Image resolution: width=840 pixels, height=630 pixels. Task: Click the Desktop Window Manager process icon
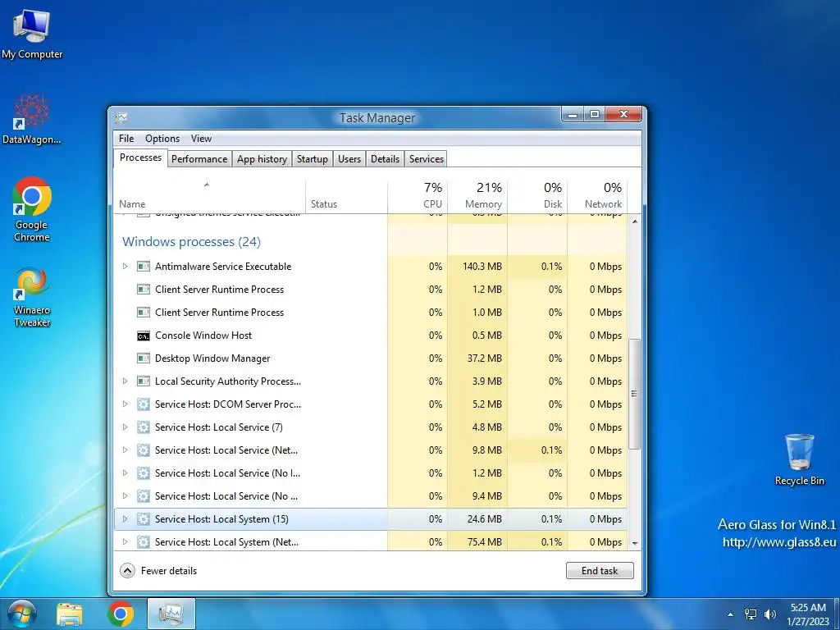pos(143,358)
